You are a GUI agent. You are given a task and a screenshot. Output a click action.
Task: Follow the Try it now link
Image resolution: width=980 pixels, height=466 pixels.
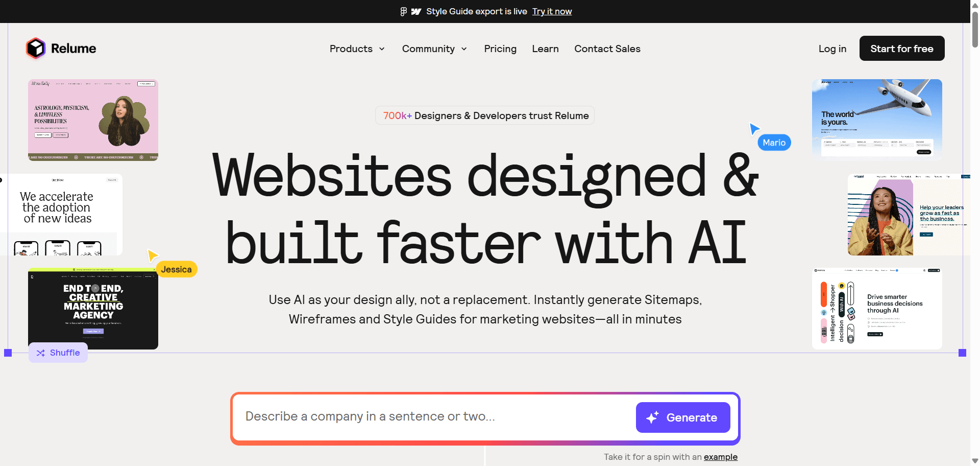coord(552,11)
